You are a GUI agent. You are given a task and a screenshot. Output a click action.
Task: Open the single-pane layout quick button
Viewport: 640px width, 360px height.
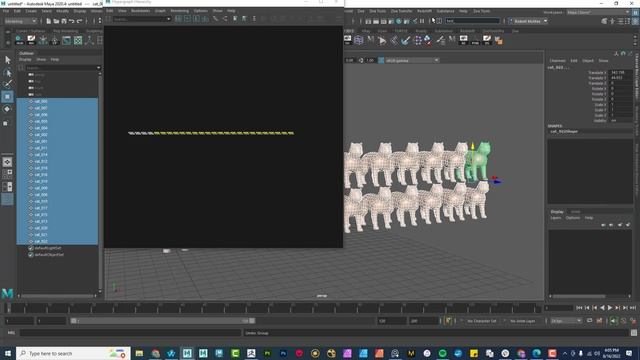click(7, 162)
